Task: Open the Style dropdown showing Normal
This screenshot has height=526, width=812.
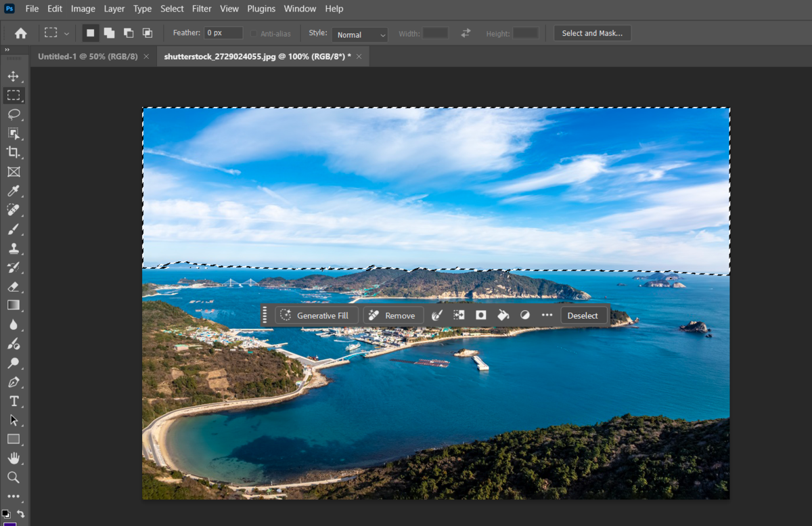Action: (359, 35)
